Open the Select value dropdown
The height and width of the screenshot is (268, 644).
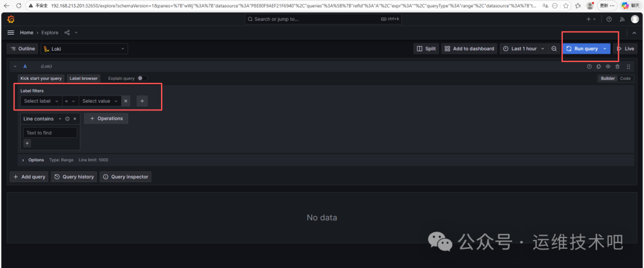[100, 101]
